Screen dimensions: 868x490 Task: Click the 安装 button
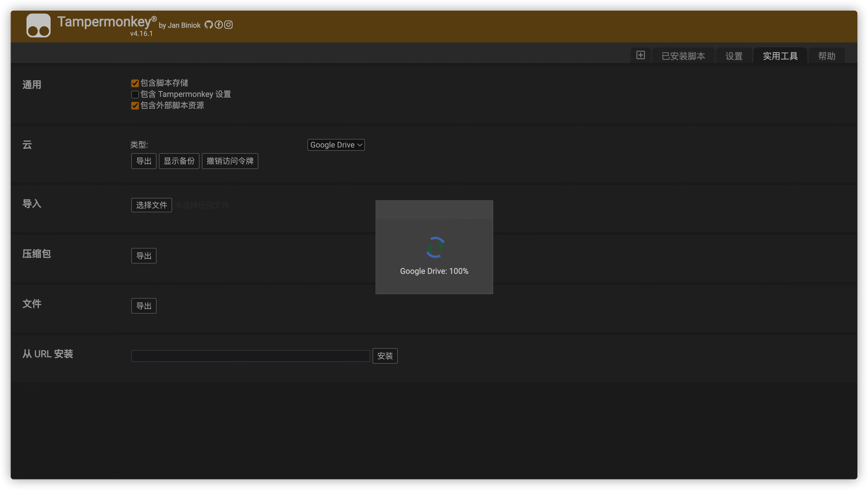point(385,356)
